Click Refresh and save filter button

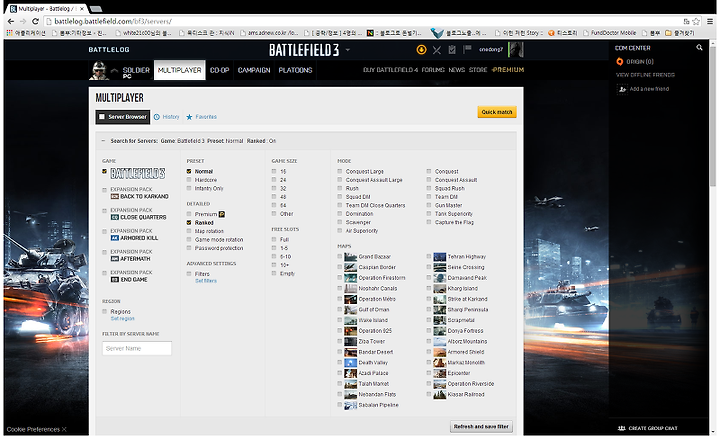[x=481, y=427]
